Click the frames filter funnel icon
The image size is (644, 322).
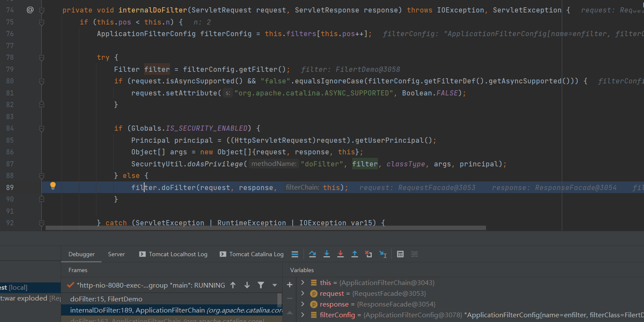(x=261, y=285)
